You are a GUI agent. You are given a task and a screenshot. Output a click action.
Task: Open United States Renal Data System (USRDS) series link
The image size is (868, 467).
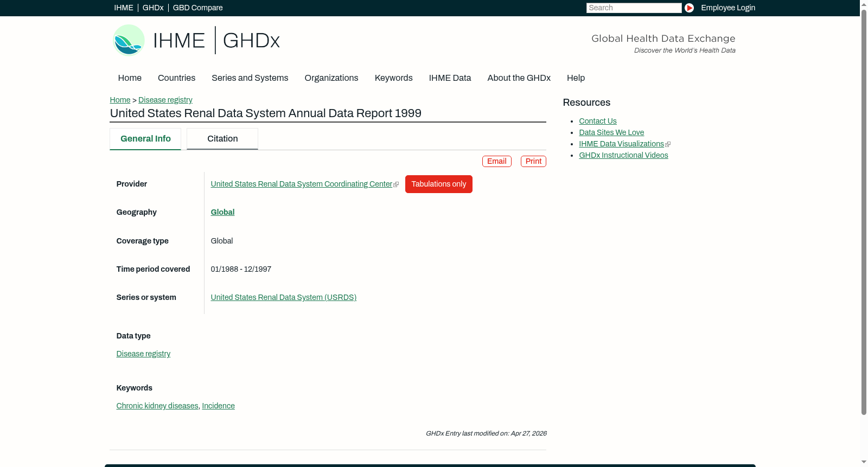click(283, 298)
